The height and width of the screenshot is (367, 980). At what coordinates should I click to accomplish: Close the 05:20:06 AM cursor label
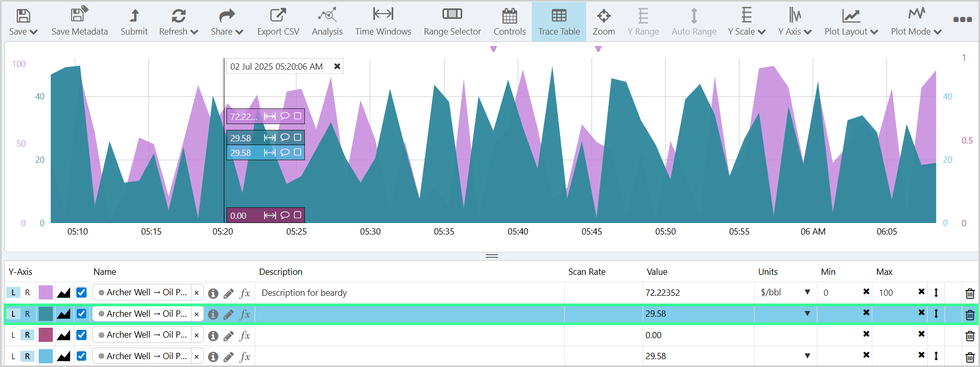click(x=337, y=66)
